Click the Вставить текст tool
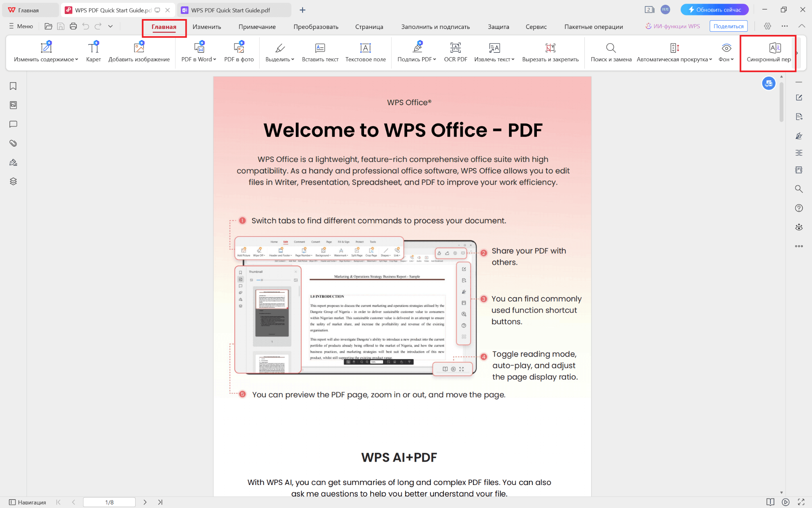Screen dimensions: 812x508 click(320, 52)
